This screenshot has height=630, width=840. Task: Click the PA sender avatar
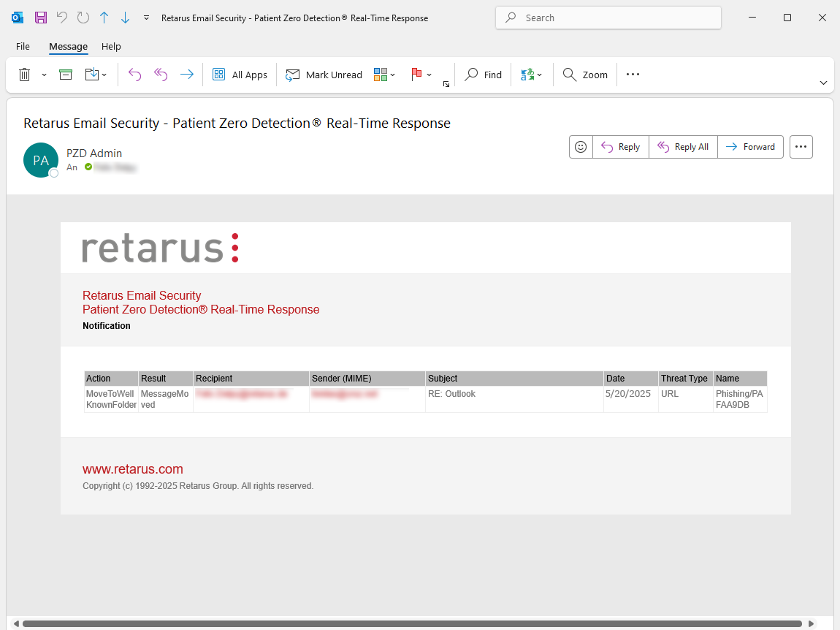pos(41,160)
